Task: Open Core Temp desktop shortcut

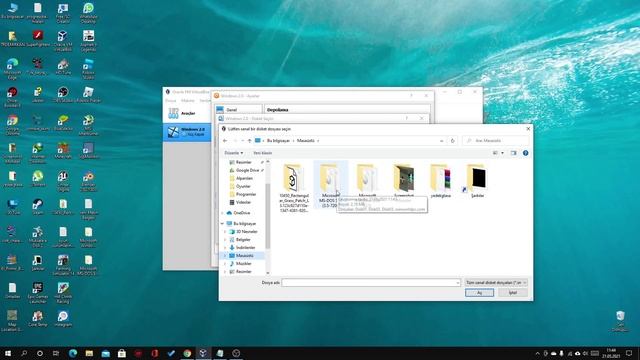Action: click(x=38, y=319)
